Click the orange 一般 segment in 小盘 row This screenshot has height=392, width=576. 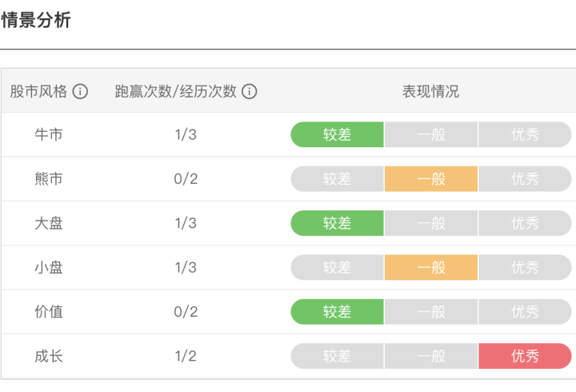pos(431,267)
